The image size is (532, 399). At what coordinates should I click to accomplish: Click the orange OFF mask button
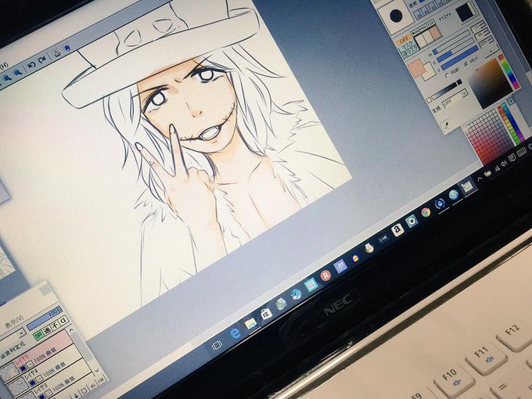[404, 41]
